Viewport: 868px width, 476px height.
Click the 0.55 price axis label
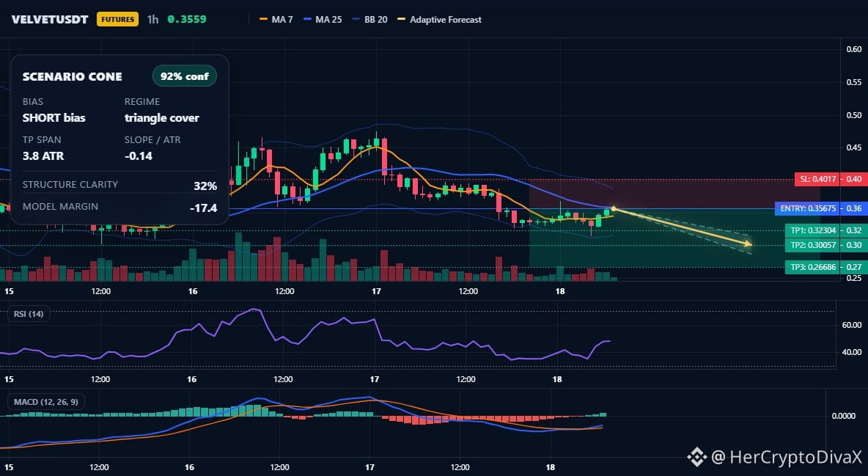pyautogui.click(x=854, y=82)
